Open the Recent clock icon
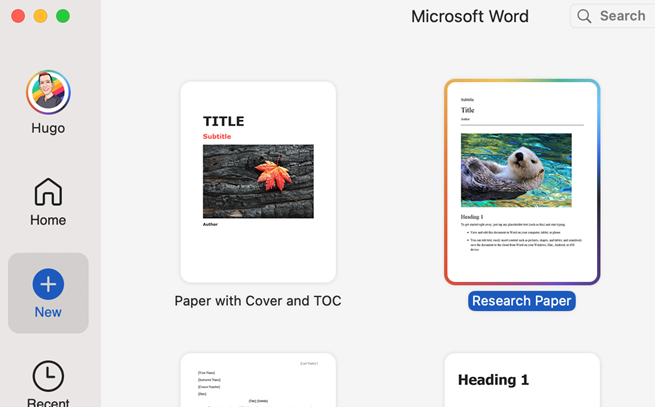Image resolution: width=655 pixels, height=407 pixels. click(48, 376)
